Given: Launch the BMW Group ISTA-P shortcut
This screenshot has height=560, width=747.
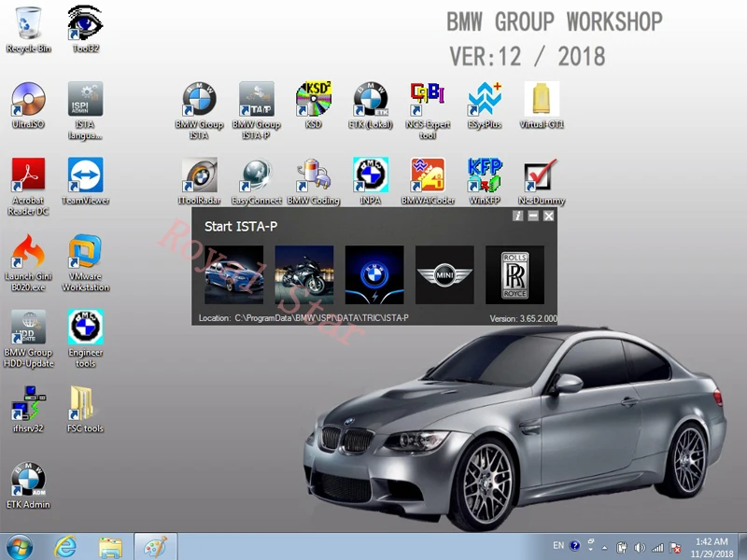Looking at the screenshot, I should [256, 99].
